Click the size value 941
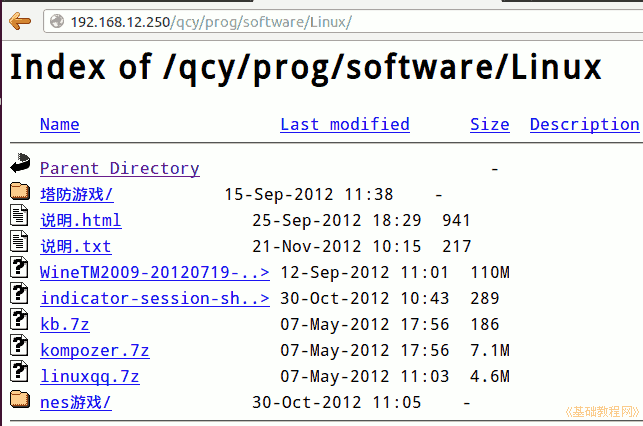This screenshot has width=643, height=426. (456, 221)
